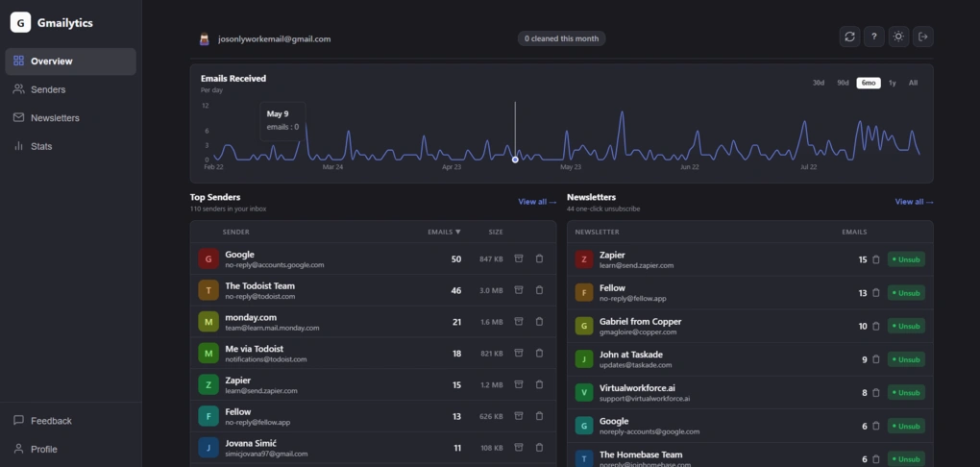
Task: Delete Fellow newsletter emails trash icon
Action: [x=876, y=292]
